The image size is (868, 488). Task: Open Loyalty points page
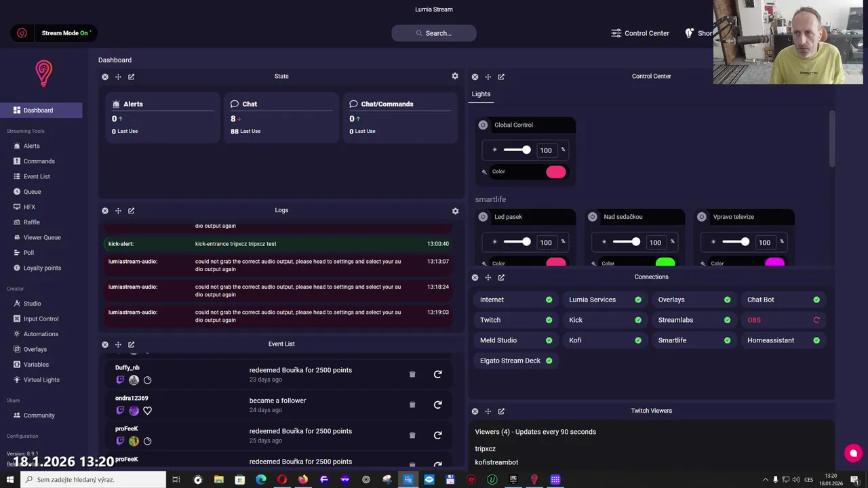[x=41, y=268]
